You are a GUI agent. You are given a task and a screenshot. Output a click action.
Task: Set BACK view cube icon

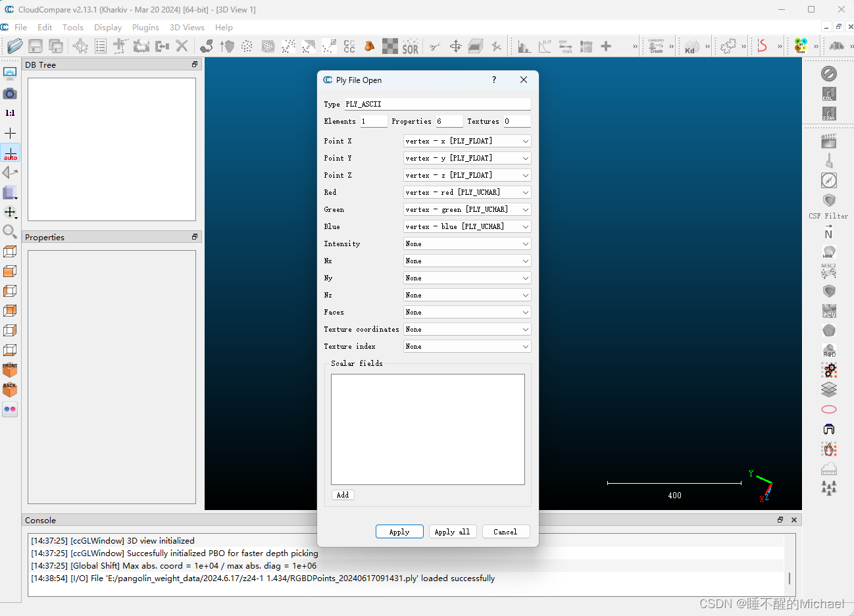point(10,390)
